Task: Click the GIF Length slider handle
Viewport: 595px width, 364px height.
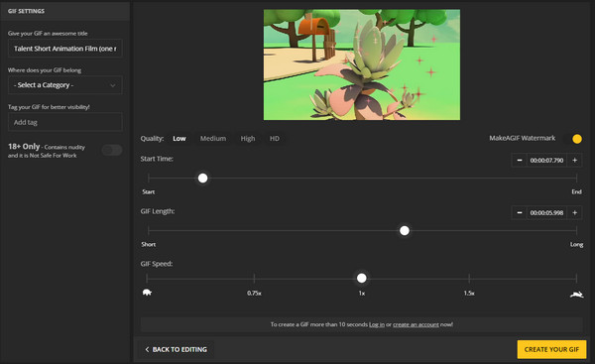Action: tap(405, 230)
